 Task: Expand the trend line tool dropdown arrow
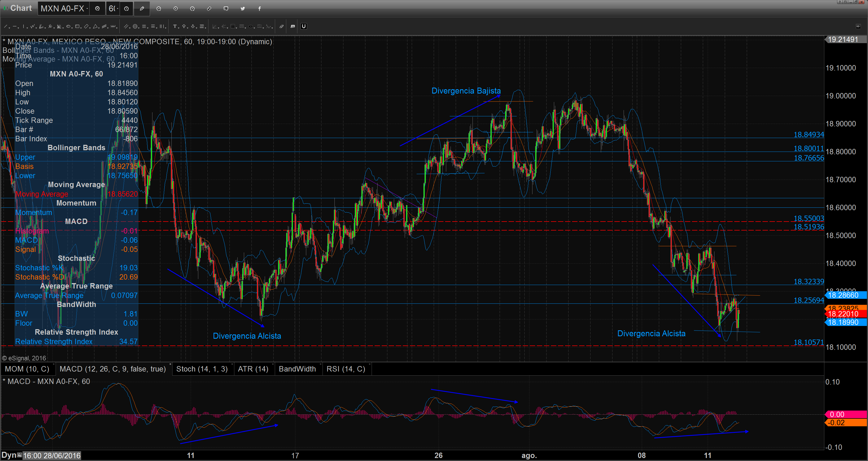9,28
